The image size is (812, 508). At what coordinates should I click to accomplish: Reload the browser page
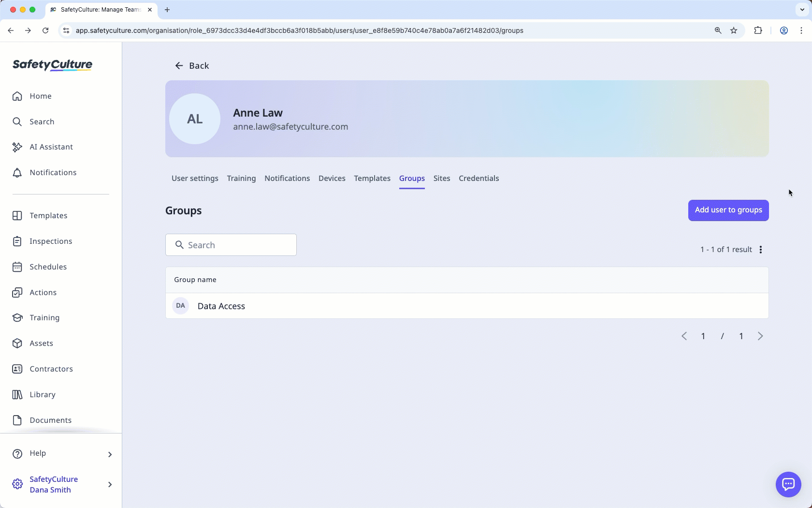tap(45, 30)
